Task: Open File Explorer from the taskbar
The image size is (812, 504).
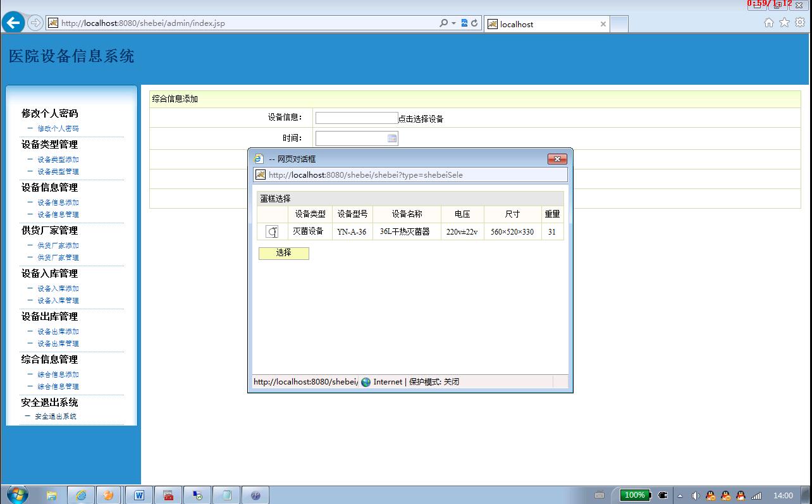Action: coord(52,495)
